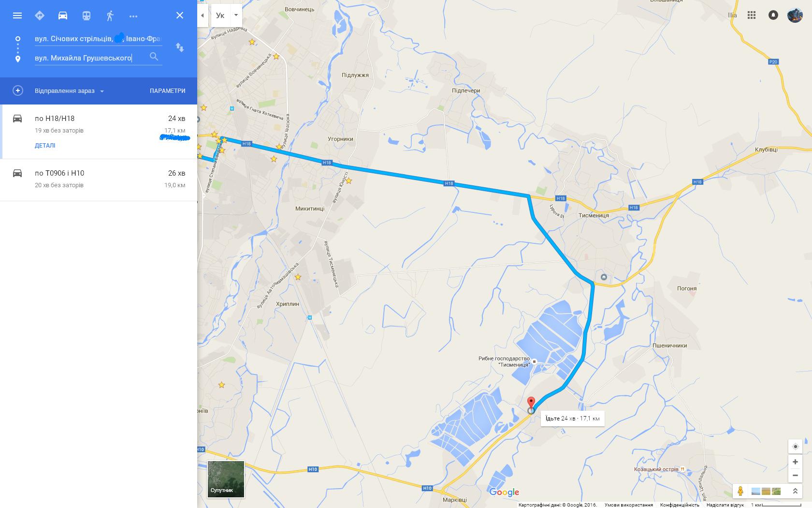
Task: Select the route via T0906 і H10
Action: (x=99, y=179)
